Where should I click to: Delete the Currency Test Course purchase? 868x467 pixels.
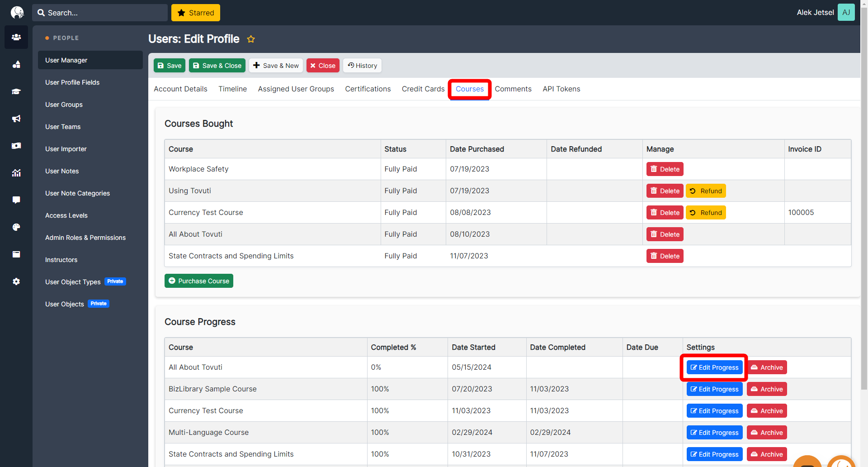pyautogui.click(x=665, y=213)
